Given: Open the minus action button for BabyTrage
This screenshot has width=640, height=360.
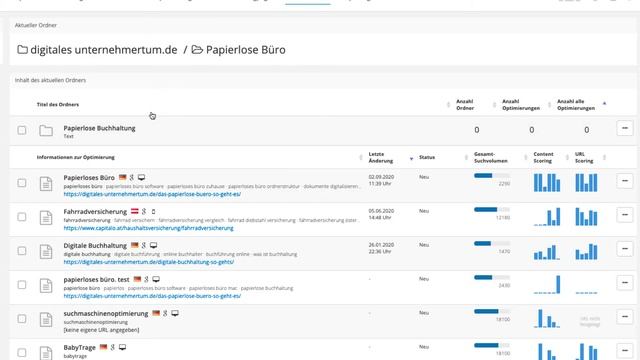Looking at the screenshot, I should 624,350.
